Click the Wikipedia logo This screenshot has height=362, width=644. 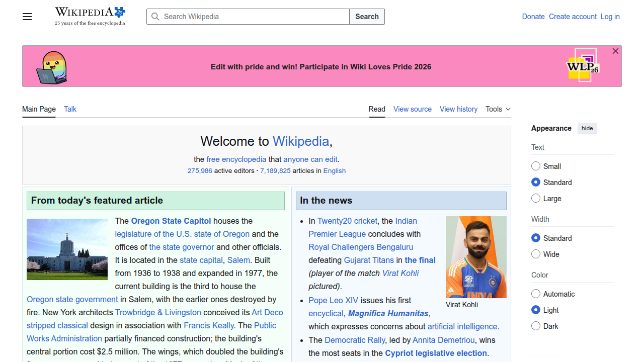click(90, 17)
